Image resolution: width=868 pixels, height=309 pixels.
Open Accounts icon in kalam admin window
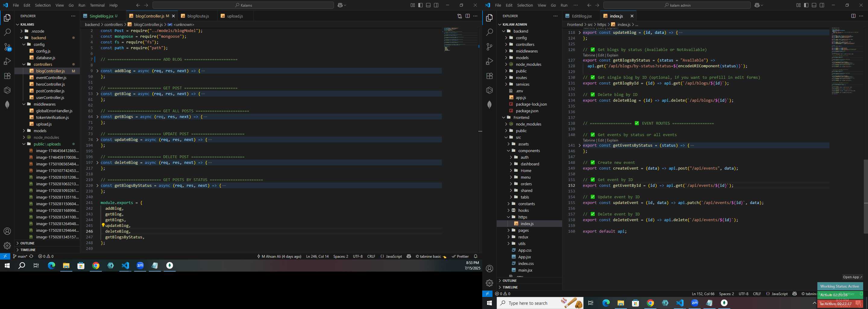tap(489, 269)
